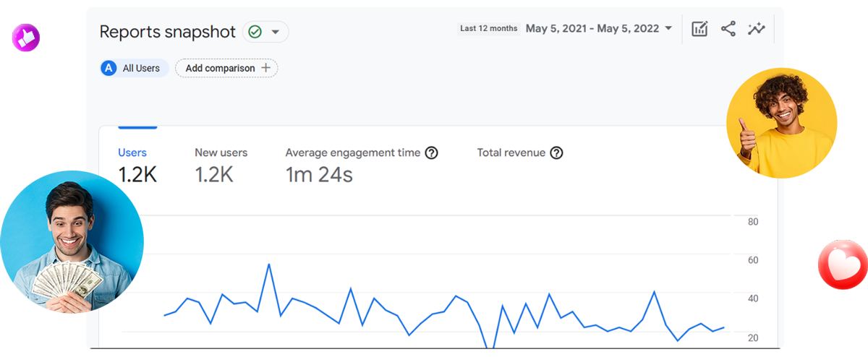868x357 pixels.
Task: Click the All Users segment chip
Action: [x=135, y=68]
